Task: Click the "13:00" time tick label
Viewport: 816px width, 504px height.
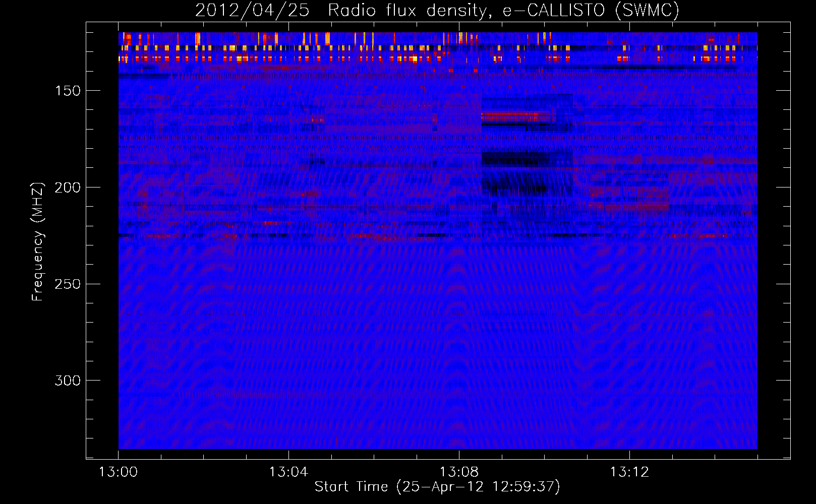Action: tap(118, 472)
